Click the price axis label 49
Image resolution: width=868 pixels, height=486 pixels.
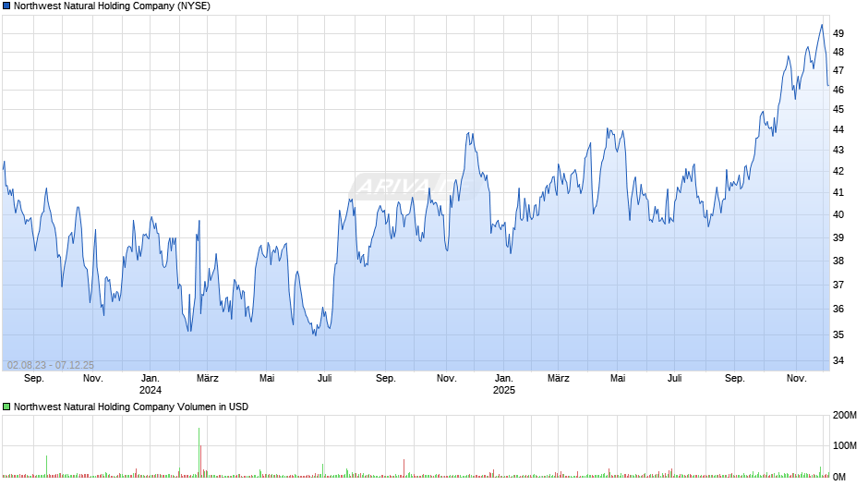pos(838,33)
